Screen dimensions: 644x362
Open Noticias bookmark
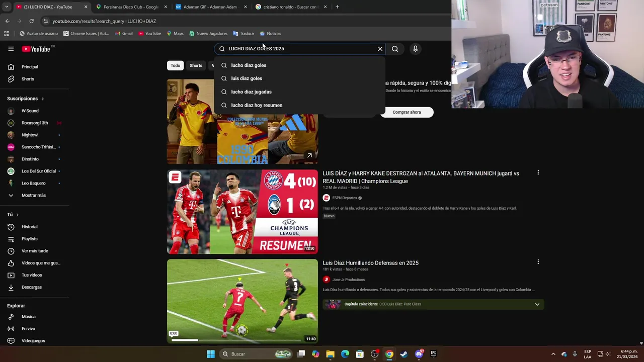271,34
